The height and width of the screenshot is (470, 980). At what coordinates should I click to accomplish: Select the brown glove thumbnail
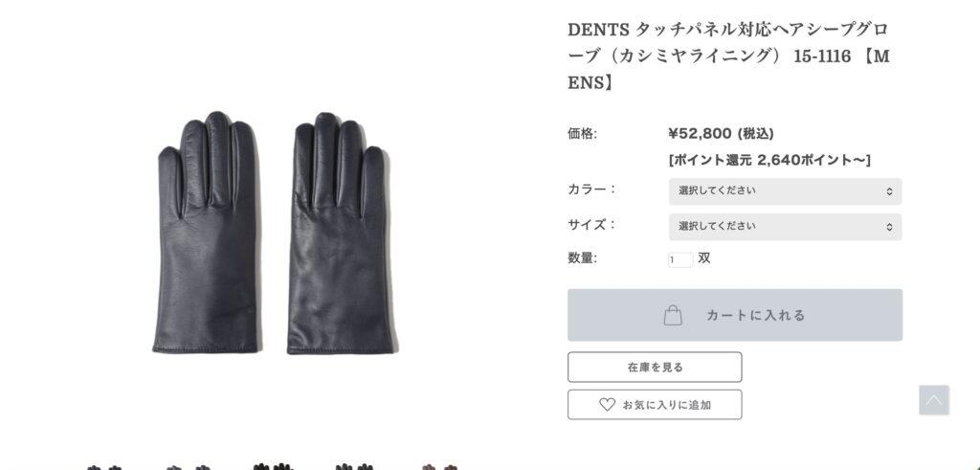tap(439, 467)
